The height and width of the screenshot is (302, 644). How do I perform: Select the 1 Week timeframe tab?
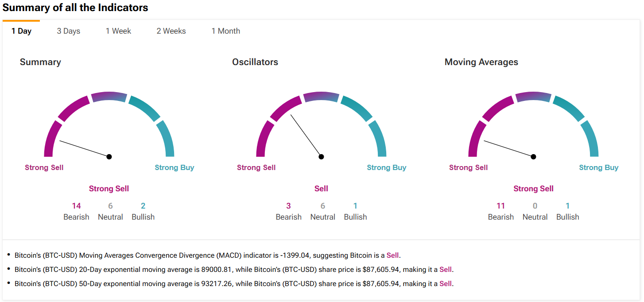(118, 31)
